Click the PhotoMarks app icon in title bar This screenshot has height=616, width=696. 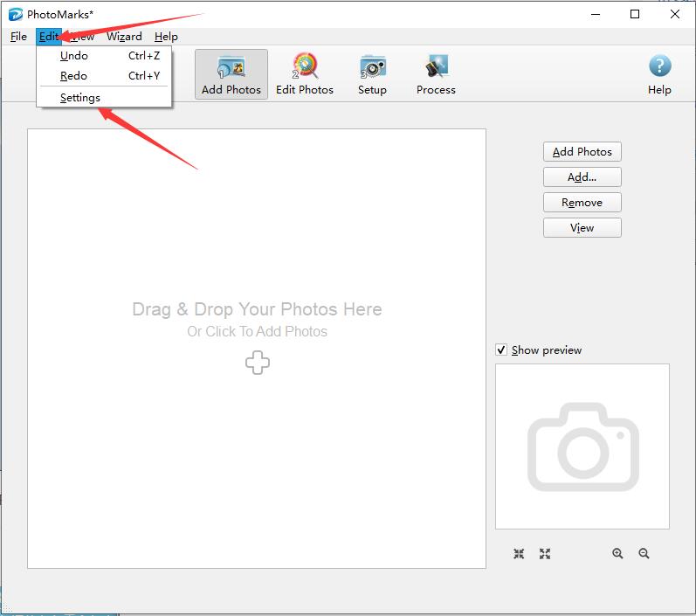coord(16,14)
